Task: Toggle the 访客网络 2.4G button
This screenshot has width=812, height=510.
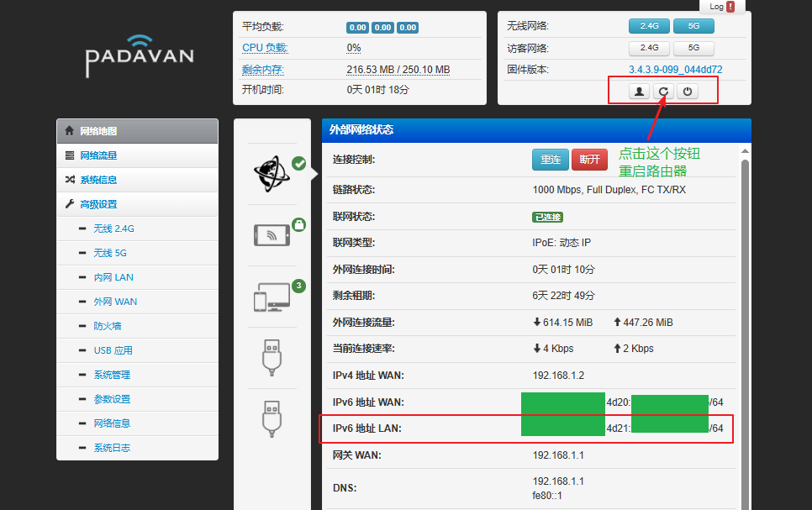Action: 649,48
